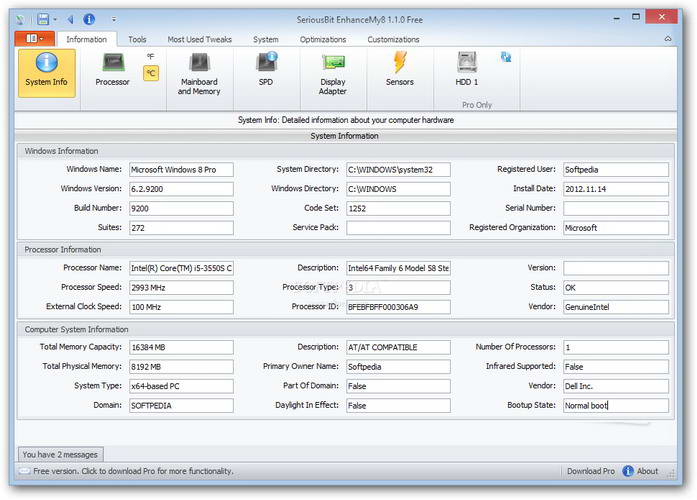Open the Optimizations tab
The image size is (697, 500).
(x=323, y=39)
